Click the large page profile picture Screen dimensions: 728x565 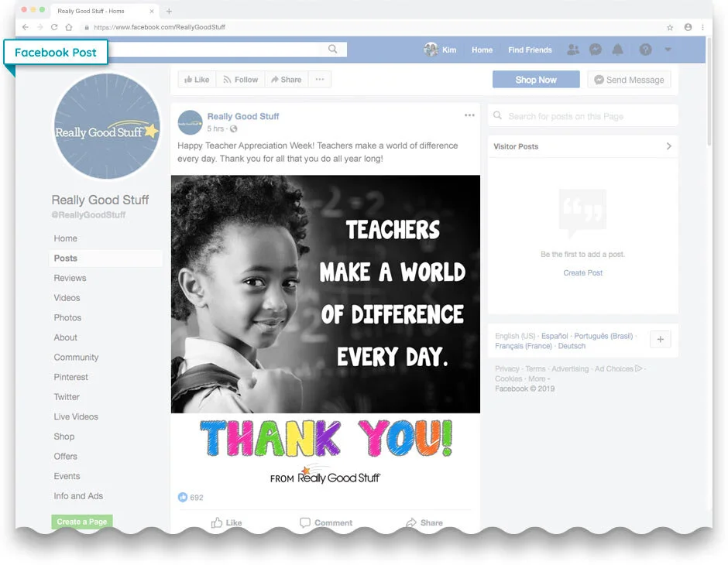coord(107,126)
